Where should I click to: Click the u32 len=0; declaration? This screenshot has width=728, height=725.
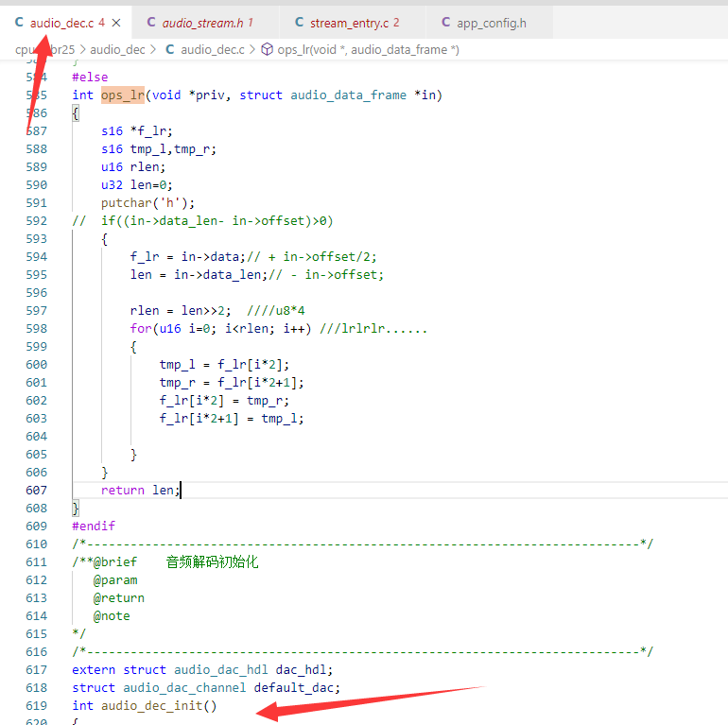[136, 185]
